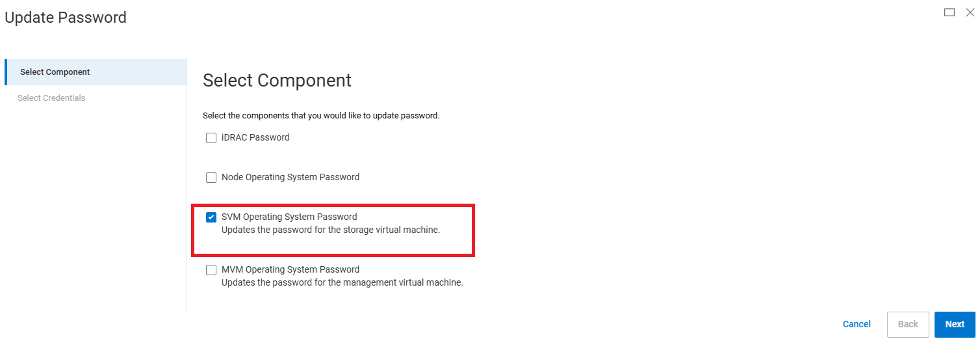Click the management virtual machine description text

[342, 283]
